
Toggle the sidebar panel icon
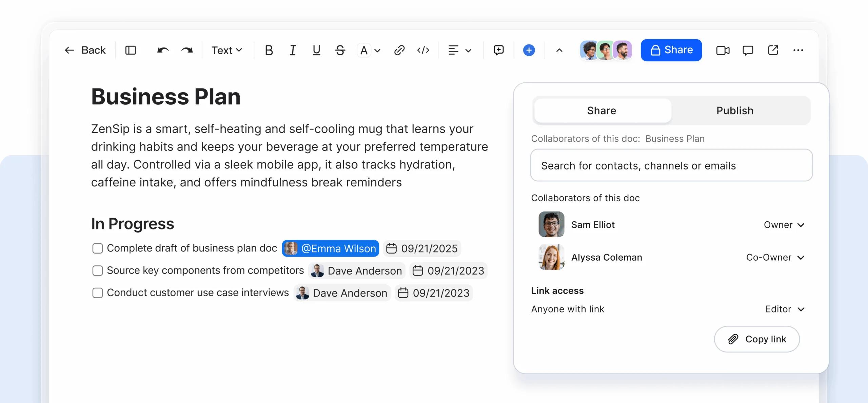tap(131, 51)
